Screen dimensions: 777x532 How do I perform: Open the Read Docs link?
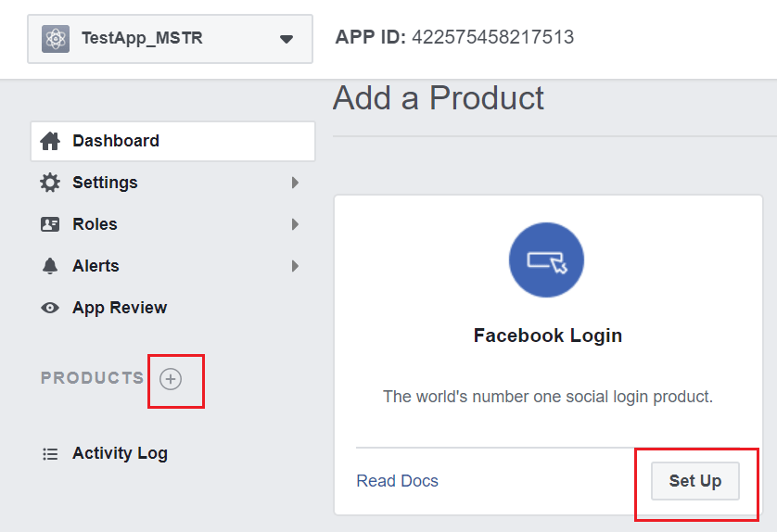click(398, 481)
